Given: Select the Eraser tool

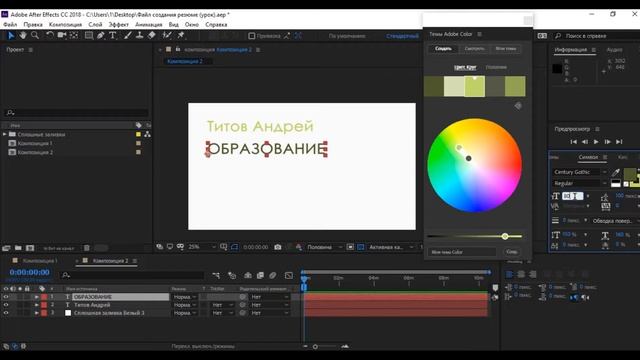Looking at the screenshot, I should (x=151, y=36).
